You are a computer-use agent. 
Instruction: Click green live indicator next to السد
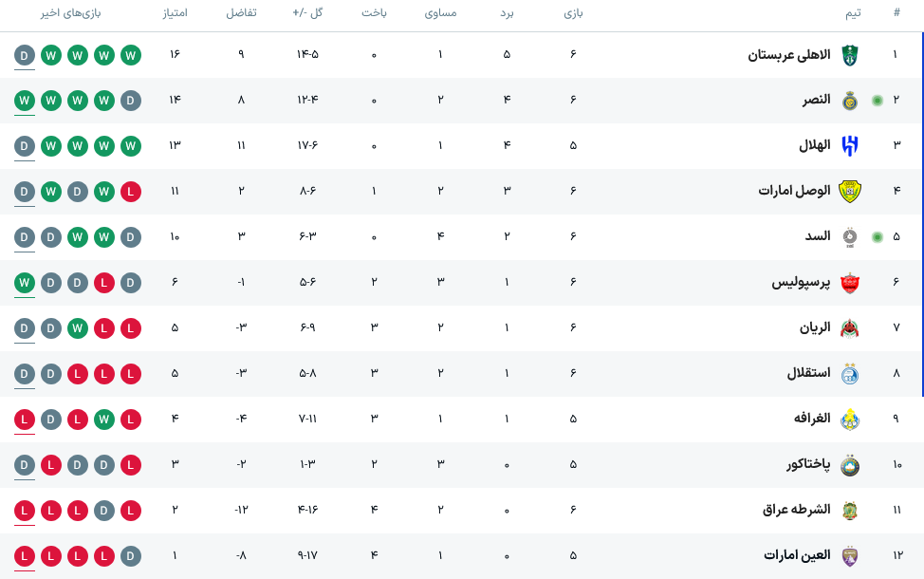878,237
